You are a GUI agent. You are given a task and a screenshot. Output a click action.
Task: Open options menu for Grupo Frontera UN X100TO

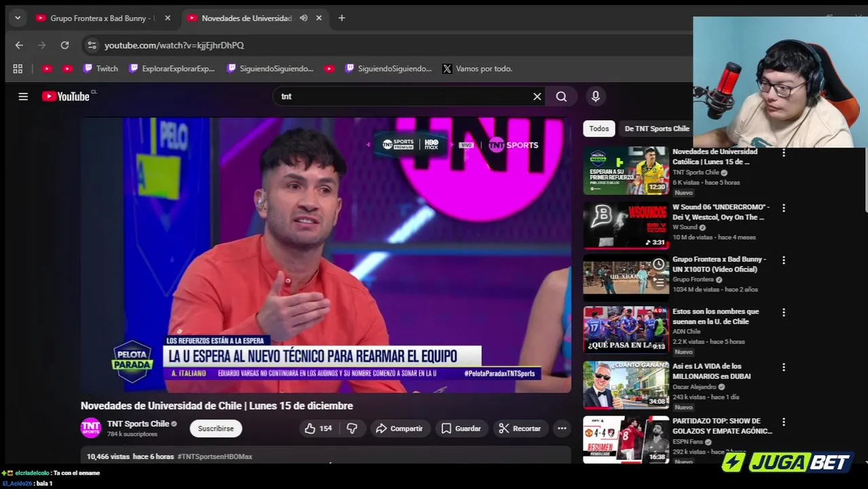[784, 260]
